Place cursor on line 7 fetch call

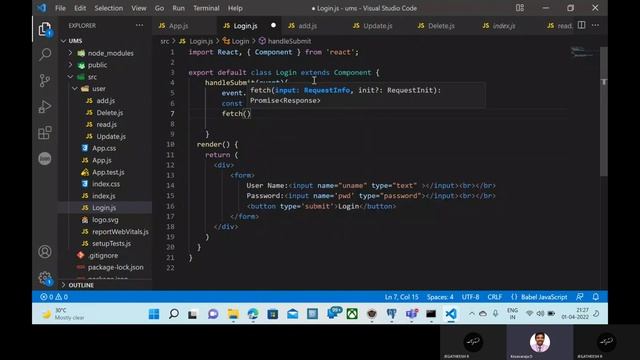click(236, 114)
